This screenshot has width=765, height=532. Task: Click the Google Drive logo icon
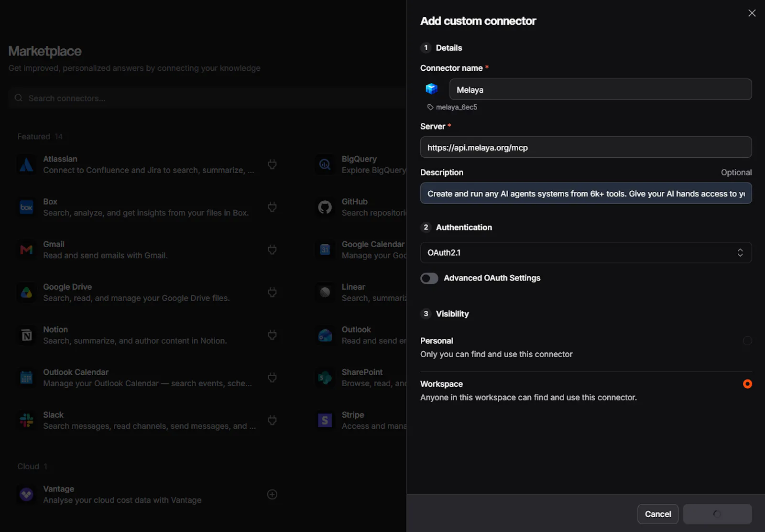(x=26, y=293)
